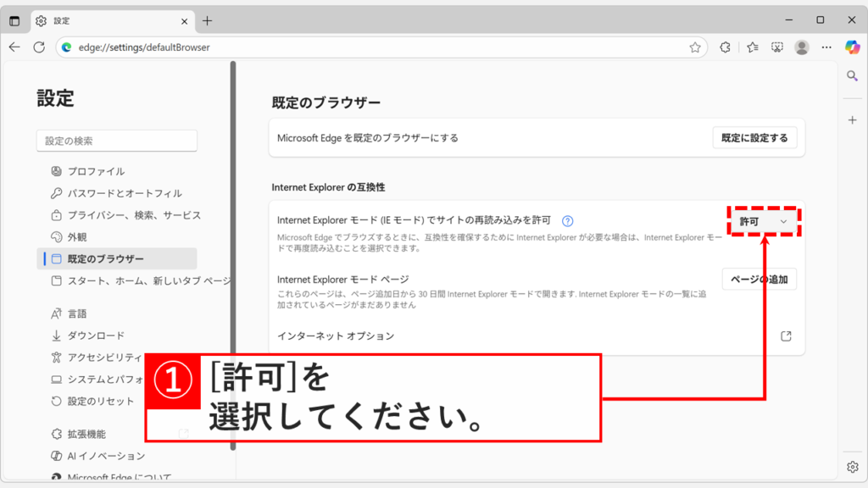Click the help icon next to IE mode setting
Screen dimensions: 868x488
566,219
